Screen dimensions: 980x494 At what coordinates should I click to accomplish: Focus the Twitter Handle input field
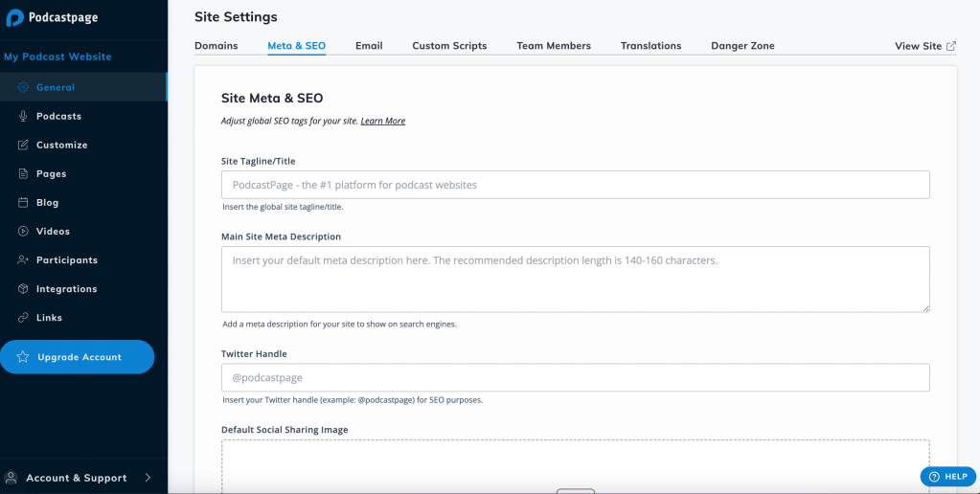tap(575, 377)
